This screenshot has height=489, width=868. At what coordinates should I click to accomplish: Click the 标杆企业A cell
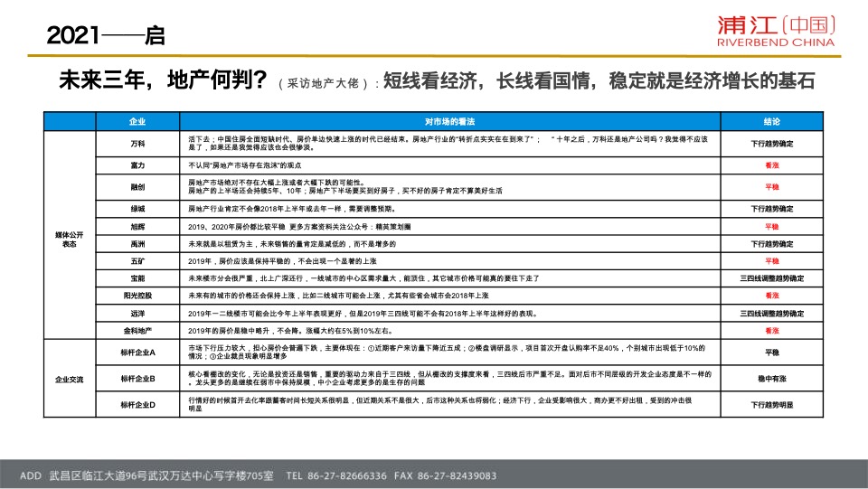pos(137,353)
